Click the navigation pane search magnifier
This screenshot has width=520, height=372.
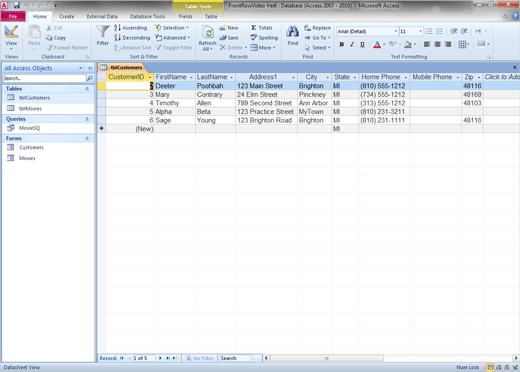coord(89,78)
